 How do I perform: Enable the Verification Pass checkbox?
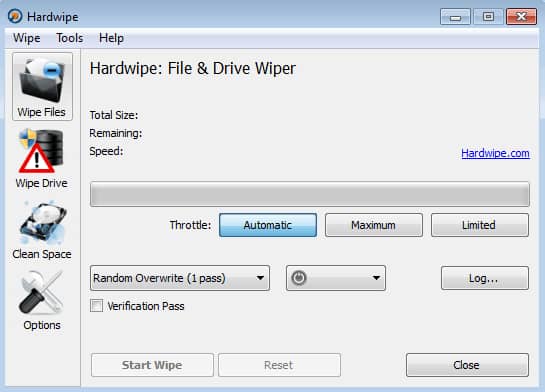96,306
